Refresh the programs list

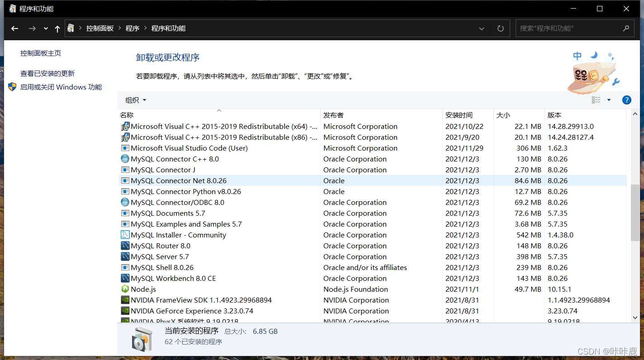pyautogui.click(x=501, y=28)
